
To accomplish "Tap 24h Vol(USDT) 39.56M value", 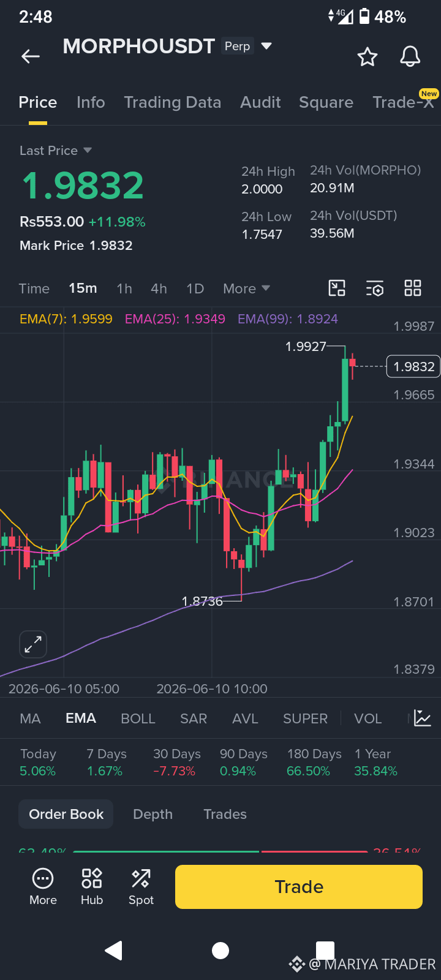I will pyautogui.click(x=332, y=233).
